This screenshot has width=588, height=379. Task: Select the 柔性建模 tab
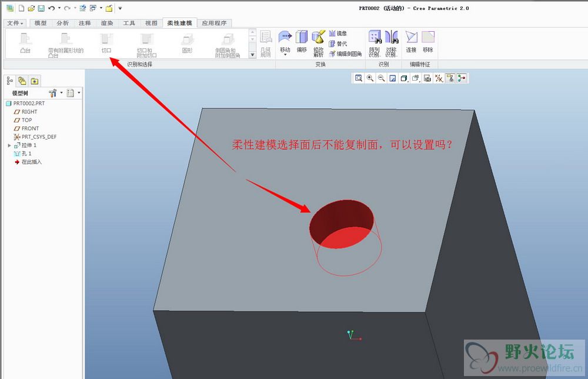tap(179, 23)
